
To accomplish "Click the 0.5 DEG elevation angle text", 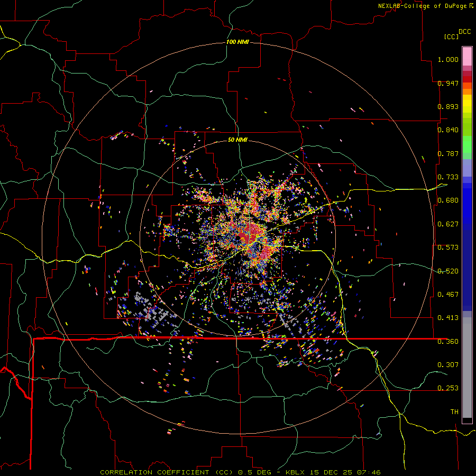I will [x=254, y=472].
